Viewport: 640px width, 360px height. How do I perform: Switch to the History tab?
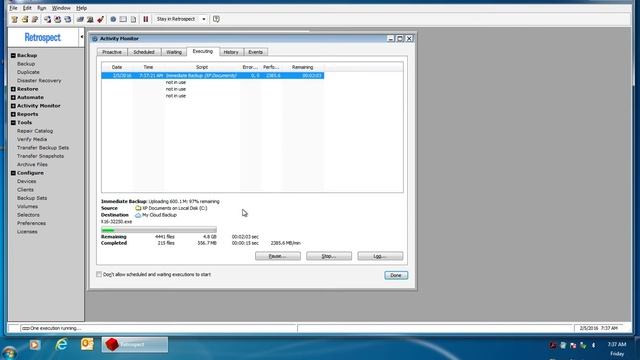[231, 52]
